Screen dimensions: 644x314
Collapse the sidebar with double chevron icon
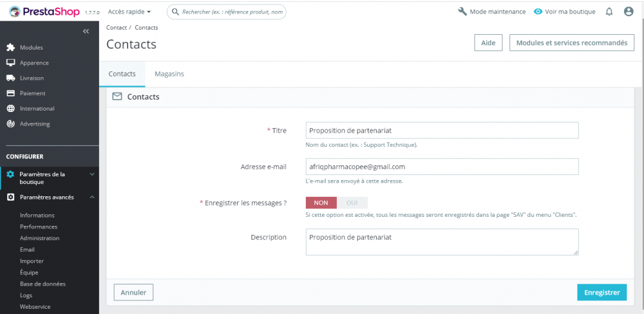pyautogui.click(x=86, y=31)
